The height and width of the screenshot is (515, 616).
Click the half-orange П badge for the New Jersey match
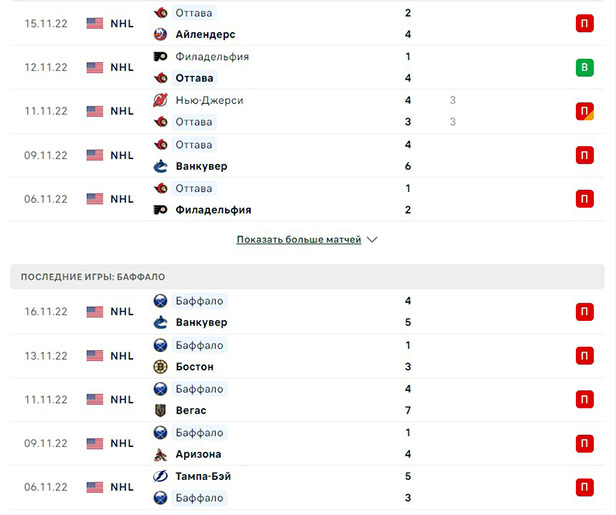point(584,111)
